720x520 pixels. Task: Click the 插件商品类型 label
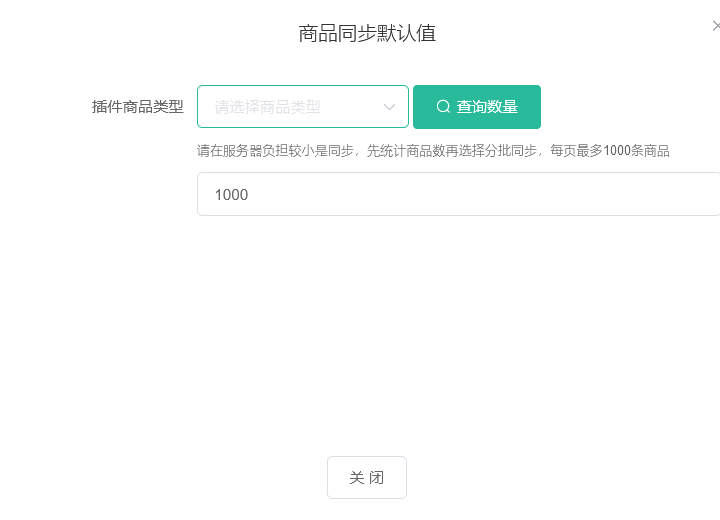click(137, 107)
